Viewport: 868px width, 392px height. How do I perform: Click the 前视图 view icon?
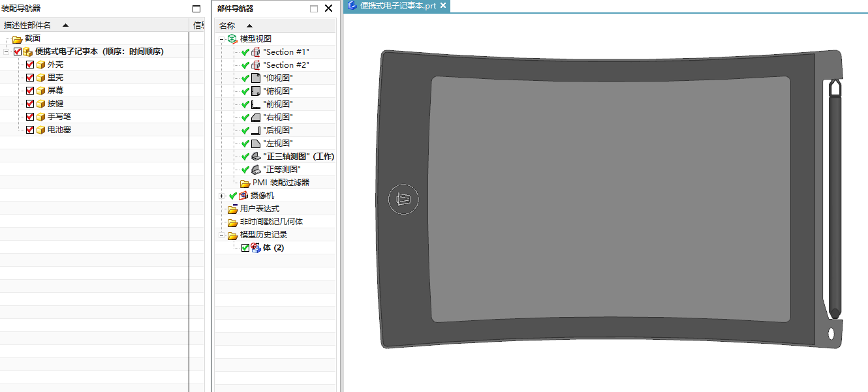[x=256, y=104]
